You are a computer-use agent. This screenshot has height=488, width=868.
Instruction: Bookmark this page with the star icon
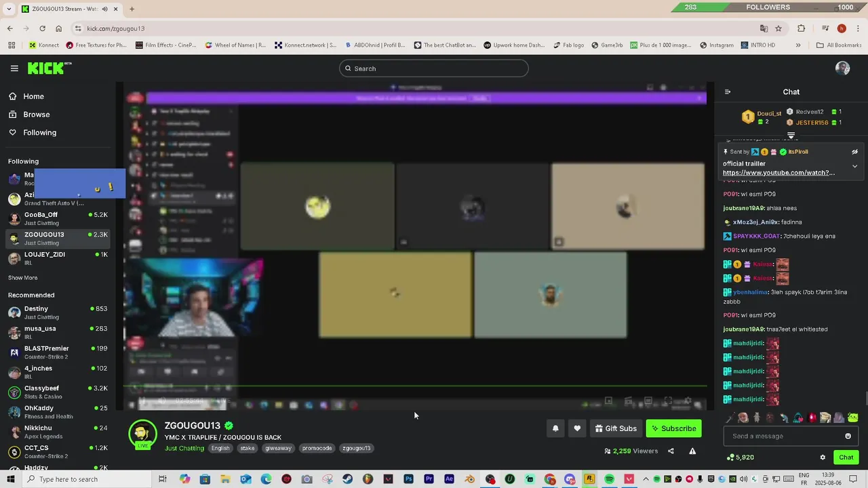point(778,28)
